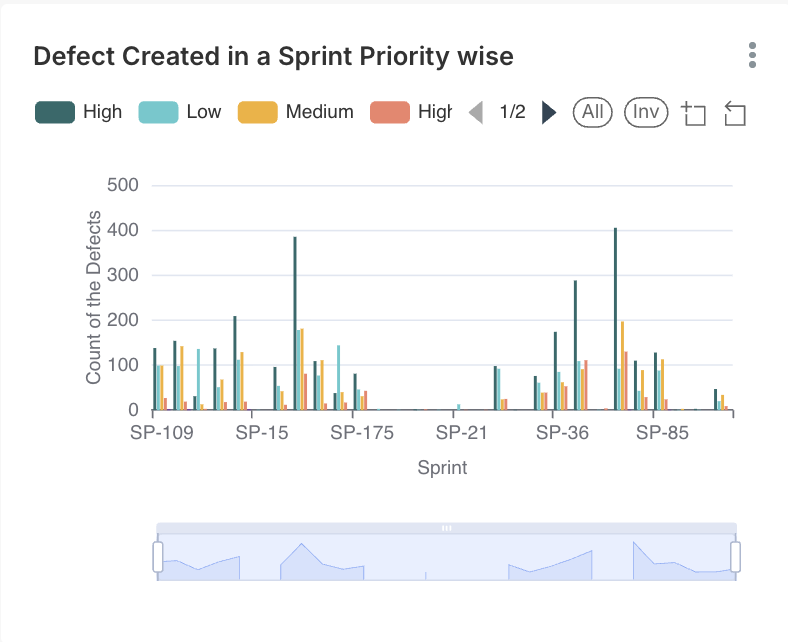Open the three-dot chart options menu
The width and height of the screenshot is (788, 642).
[x=752, y=56]
